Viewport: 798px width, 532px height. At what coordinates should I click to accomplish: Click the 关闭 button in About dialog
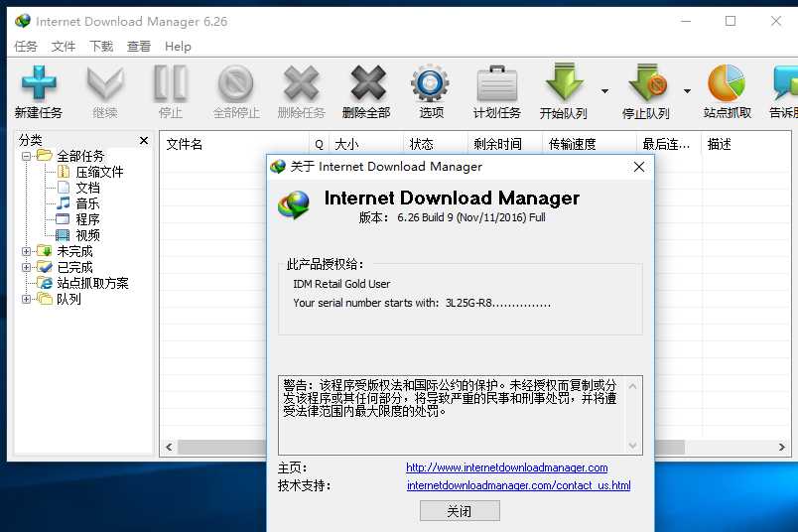(x=460, y=510)
